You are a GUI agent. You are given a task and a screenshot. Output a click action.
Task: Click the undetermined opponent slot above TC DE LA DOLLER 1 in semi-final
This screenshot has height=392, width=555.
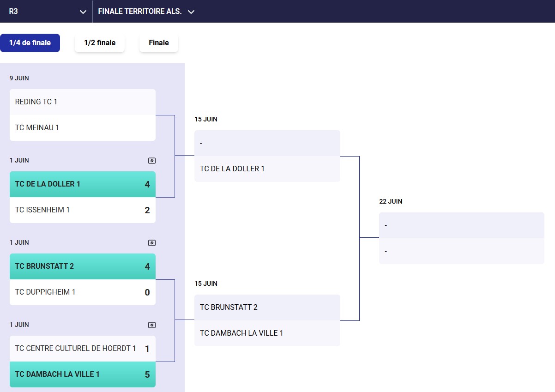(x=267, y=143)
